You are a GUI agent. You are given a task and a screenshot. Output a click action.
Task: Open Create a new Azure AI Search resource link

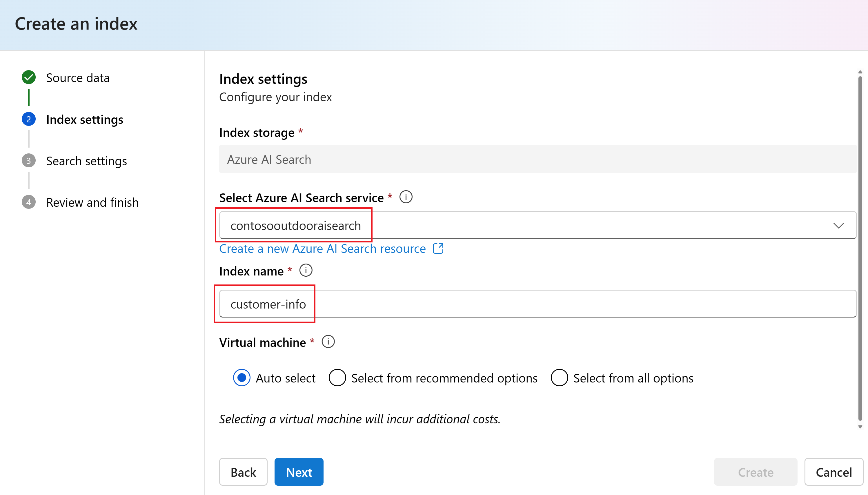pyautogui.click(x=322, y=249)
